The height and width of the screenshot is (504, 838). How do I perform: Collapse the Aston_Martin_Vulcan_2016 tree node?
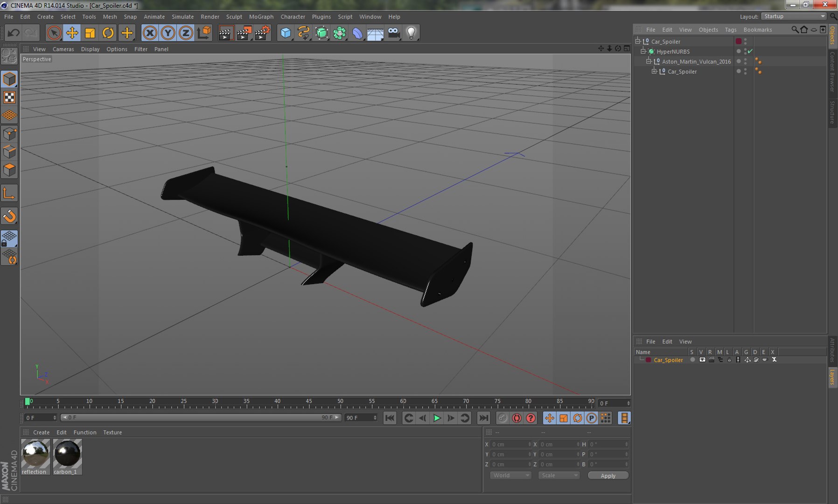click(x=649, y=61)
